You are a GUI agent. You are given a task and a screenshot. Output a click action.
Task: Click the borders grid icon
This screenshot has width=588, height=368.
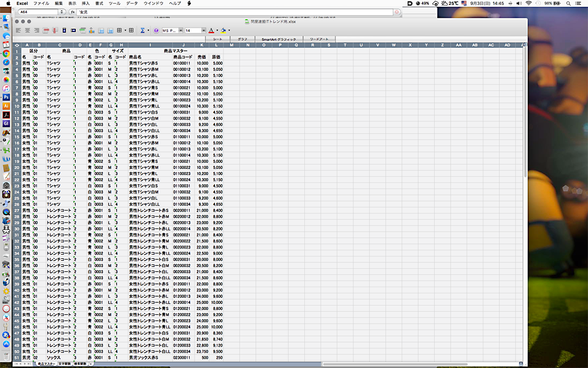[119, 30]
